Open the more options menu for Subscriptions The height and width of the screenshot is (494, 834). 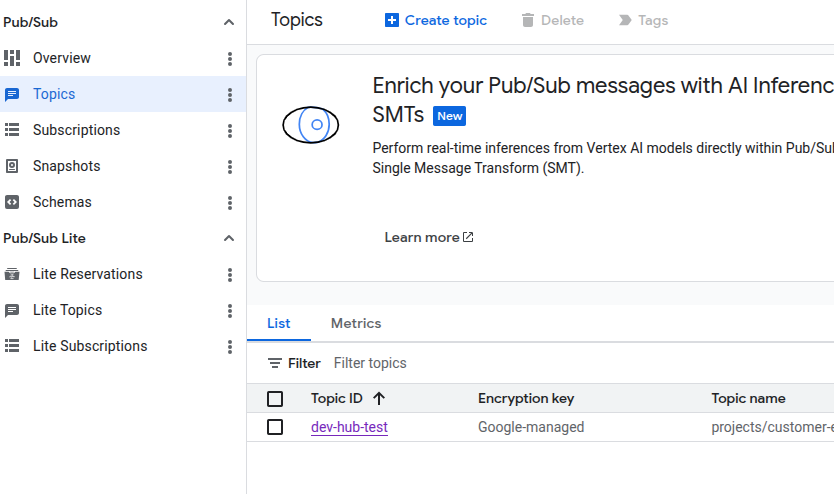(230, 131)
